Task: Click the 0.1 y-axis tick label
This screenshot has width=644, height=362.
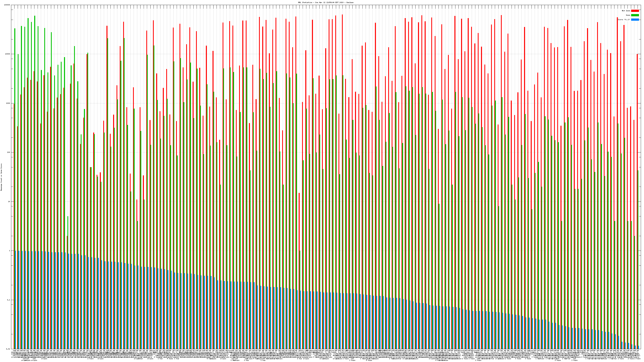Action: click(x=8, y=300)
